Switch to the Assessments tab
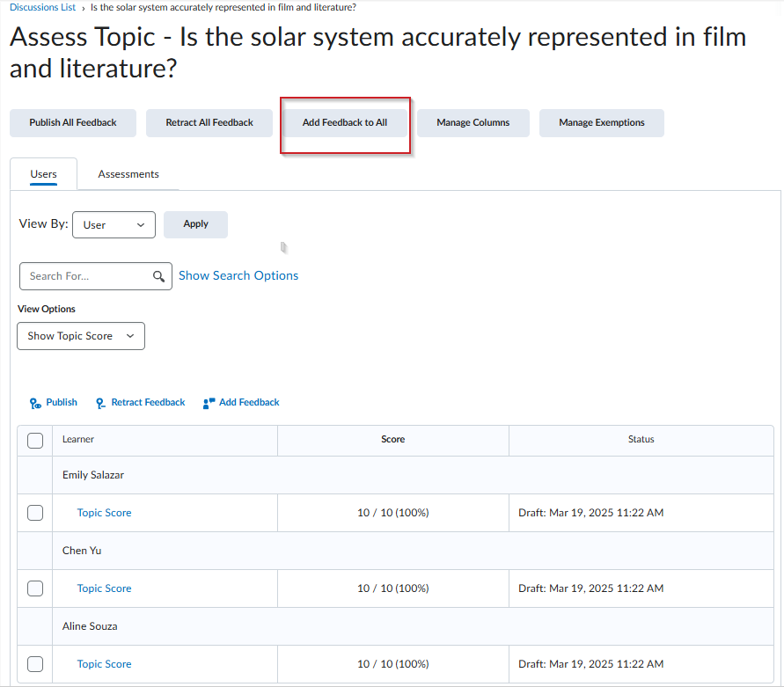This screenshot has height=687, width=784. pyautogui.click(x=128, y=174)
